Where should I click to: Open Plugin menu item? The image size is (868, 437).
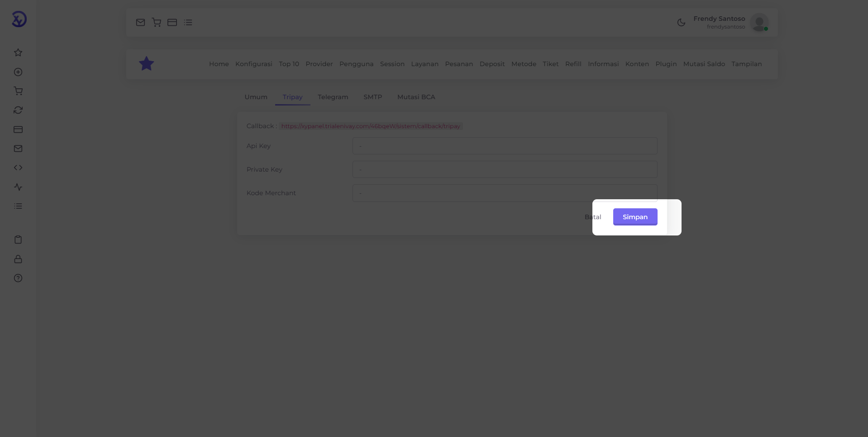666,64
